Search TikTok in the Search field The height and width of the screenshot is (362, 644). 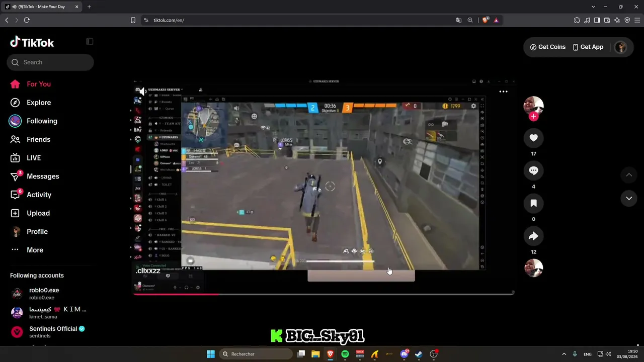click(x=50, y=62)
